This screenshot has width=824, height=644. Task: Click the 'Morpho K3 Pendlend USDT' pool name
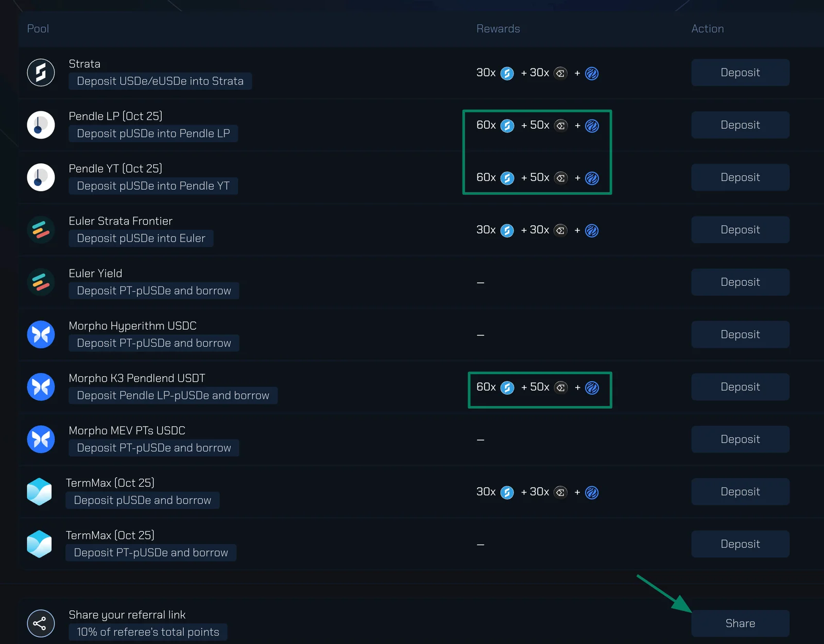pyautogui.click(x=137, y=378)
